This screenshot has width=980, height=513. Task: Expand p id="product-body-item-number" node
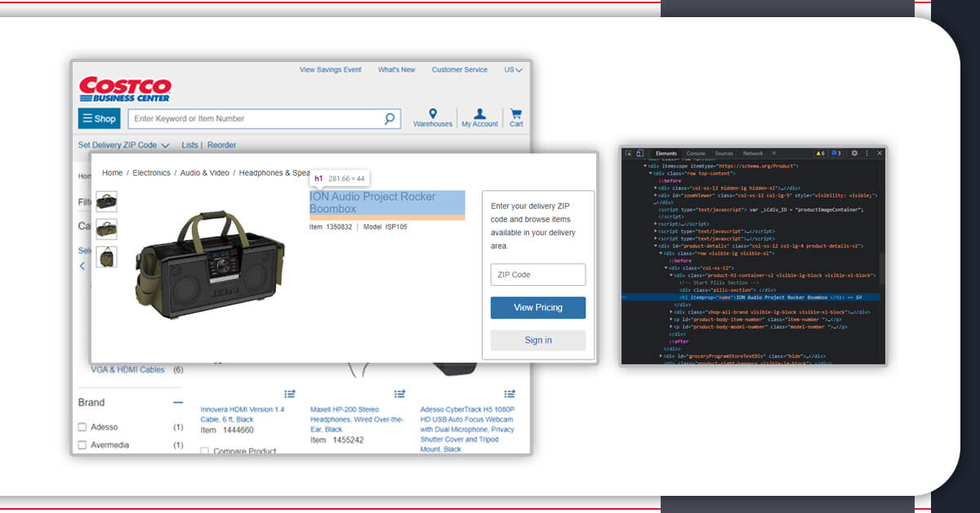click(670, 319)
